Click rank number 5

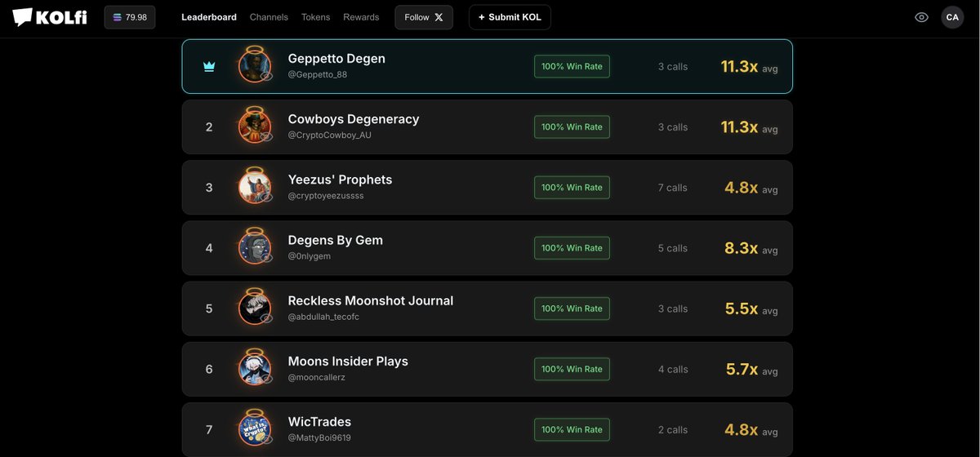(x=209, y=308)
